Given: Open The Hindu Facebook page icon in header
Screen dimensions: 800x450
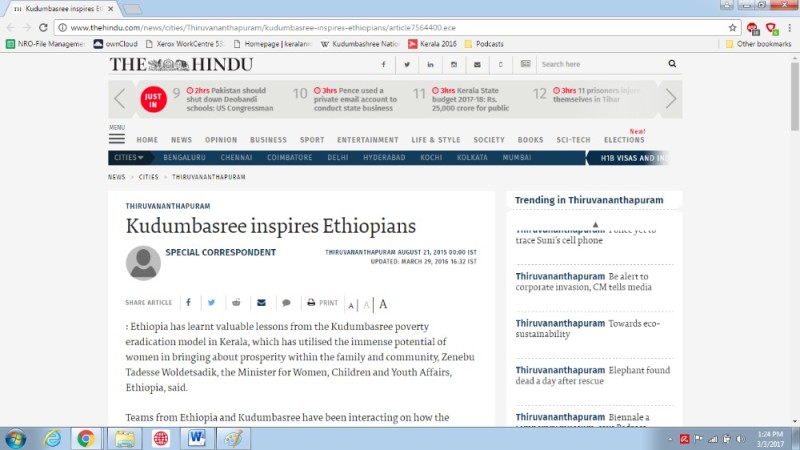Looking at the screenshot, I should [384, 64].
